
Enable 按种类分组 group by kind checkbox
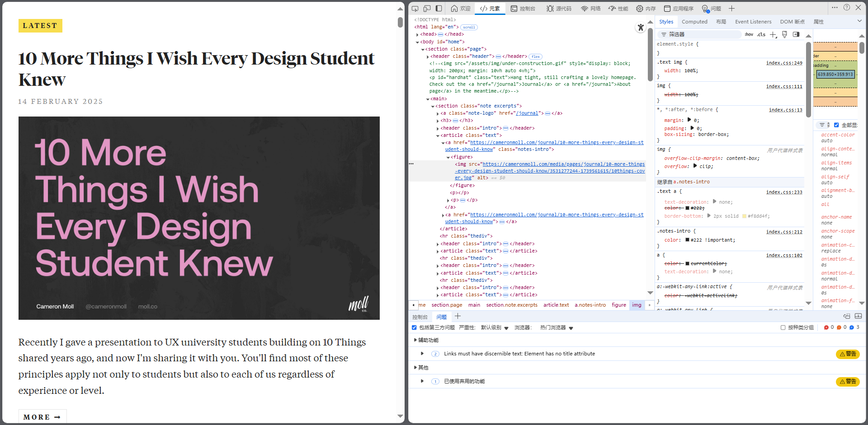[x=783, y=327]
